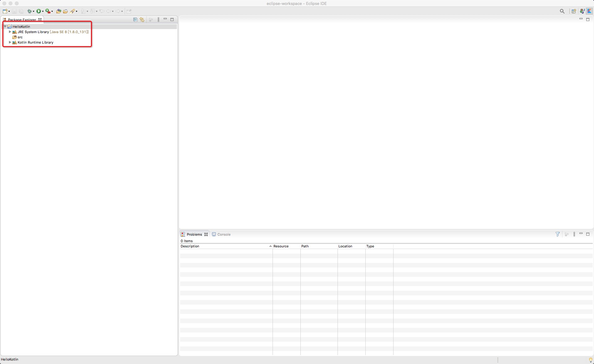Click the HelloKotlin status bar text
Screen dimensions: 594x364
(x=10, y=359)
